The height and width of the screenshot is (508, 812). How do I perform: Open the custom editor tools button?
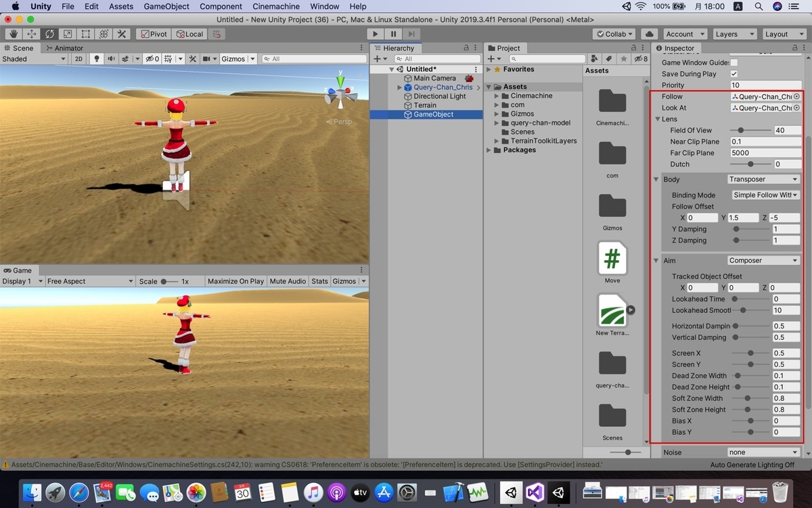point(122,34)
